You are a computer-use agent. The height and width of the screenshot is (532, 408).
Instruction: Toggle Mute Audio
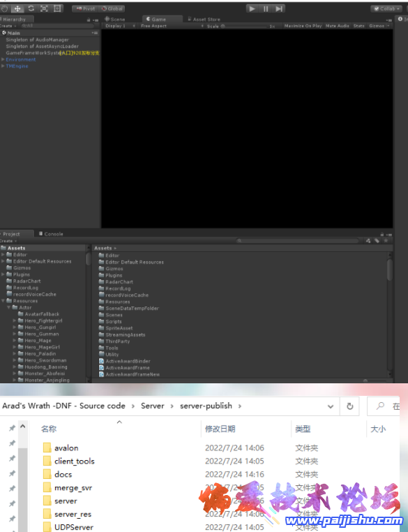(x=337, y=26)
